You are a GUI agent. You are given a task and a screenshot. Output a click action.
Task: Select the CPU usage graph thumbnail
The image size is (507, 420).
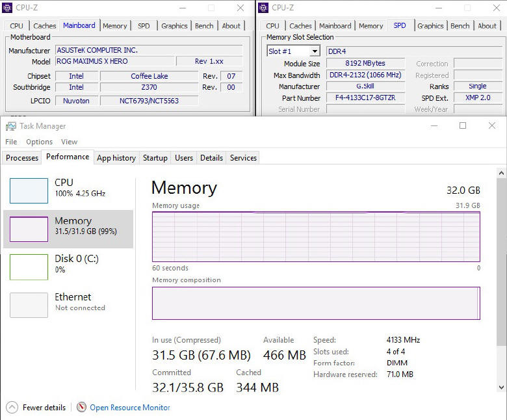point(29,190)
